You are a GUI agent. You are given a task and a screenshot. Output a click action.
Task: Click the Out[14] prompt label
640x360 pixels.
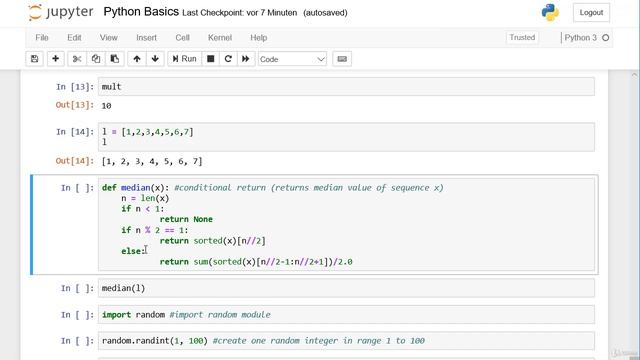[75, 161]
